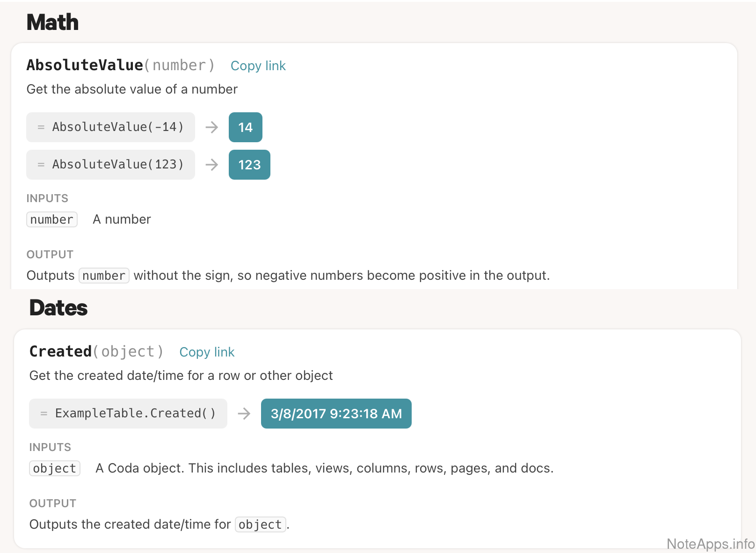Click the object code chip in output sentence
Image resolution: width=756 pixels, height=553 pixels.
(261, 524)
